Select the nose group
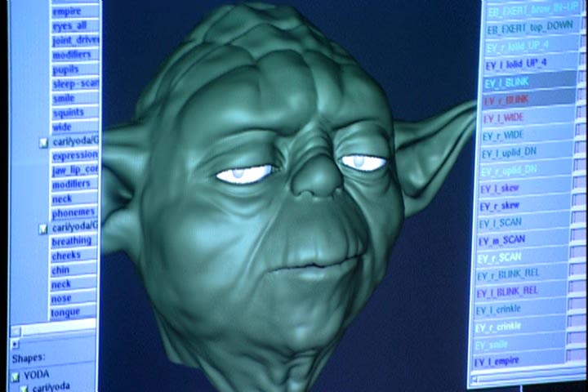 (x=73, y=299)
